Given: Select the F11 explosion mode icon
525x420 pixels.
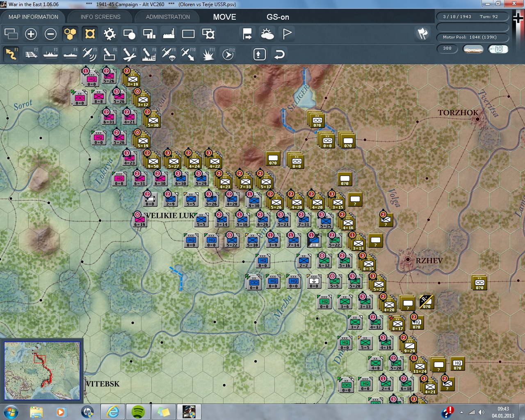Looking at the screenshot, I should click(x=208, y=54).
